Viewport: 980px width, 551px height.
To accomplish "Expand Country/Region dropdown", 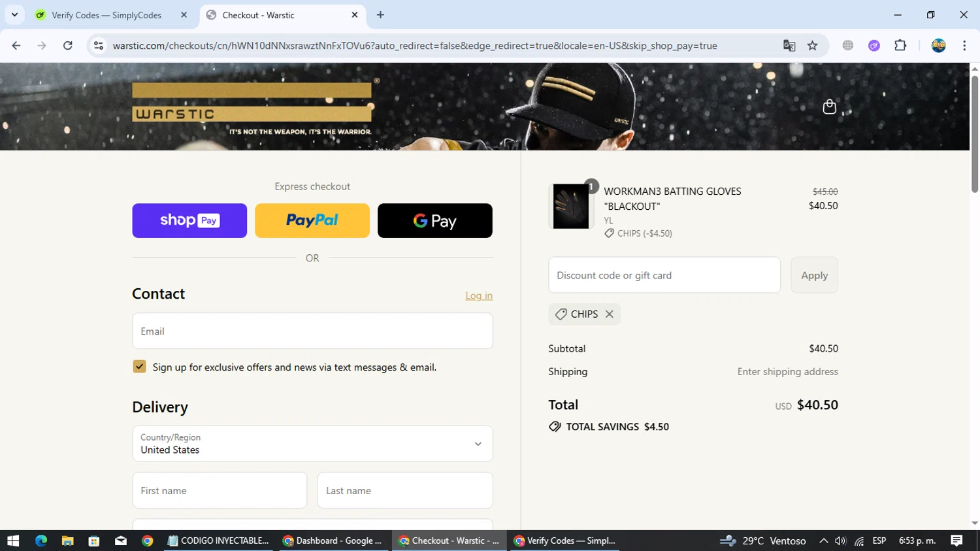I will (x=312, y=444).
